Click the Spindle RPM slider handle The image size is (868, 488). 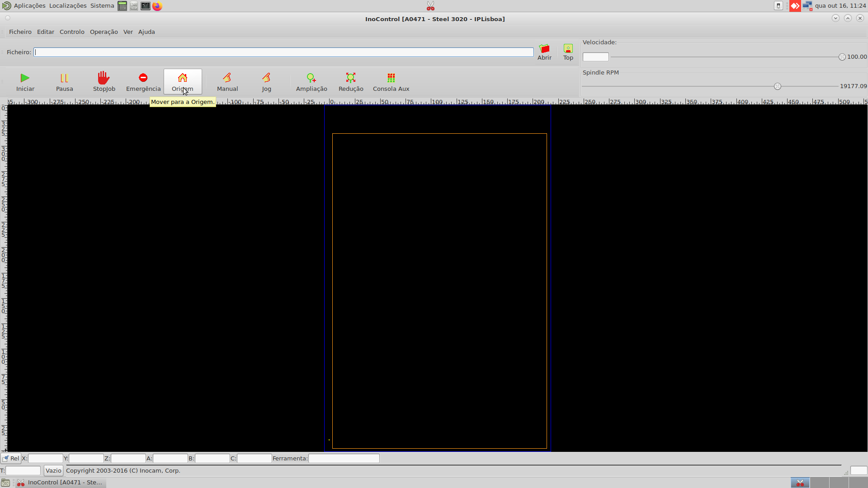click(x=778, y=86)
